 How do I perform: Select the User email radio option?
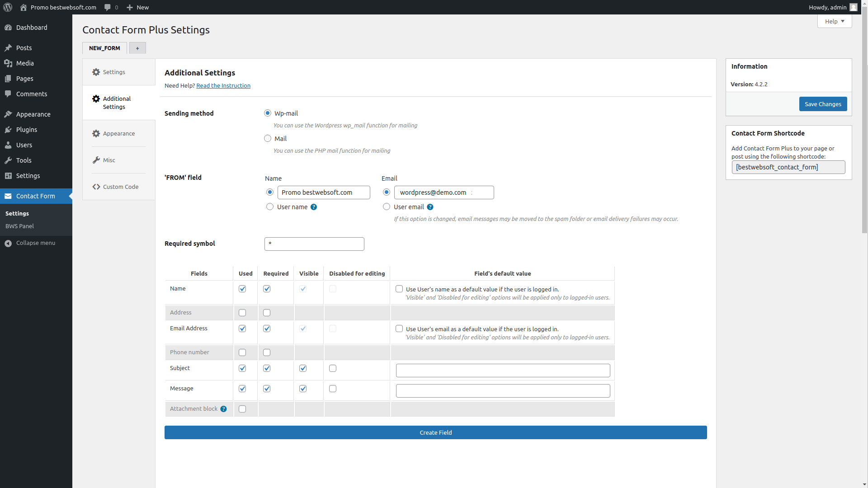click(387, 206)
